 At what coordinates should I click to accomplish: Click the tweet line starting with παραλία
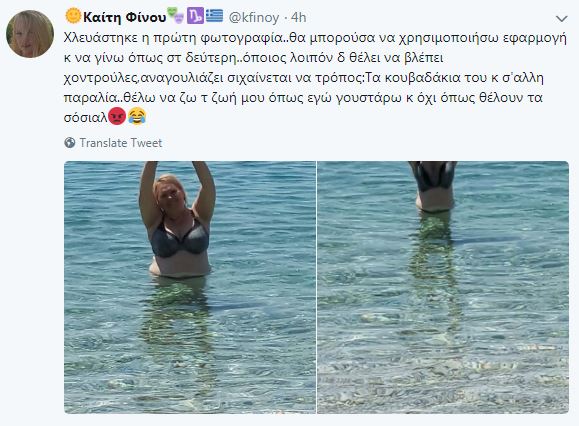pyautogui.click(x=303, y=97)
